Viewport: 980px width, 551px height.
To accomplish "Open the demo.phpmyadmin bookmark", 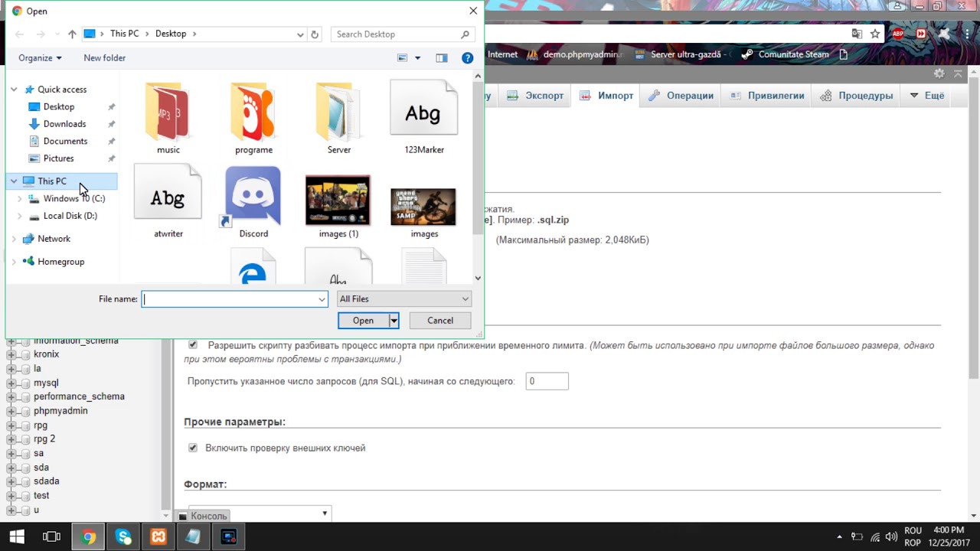I will click(x=576, y=54).
